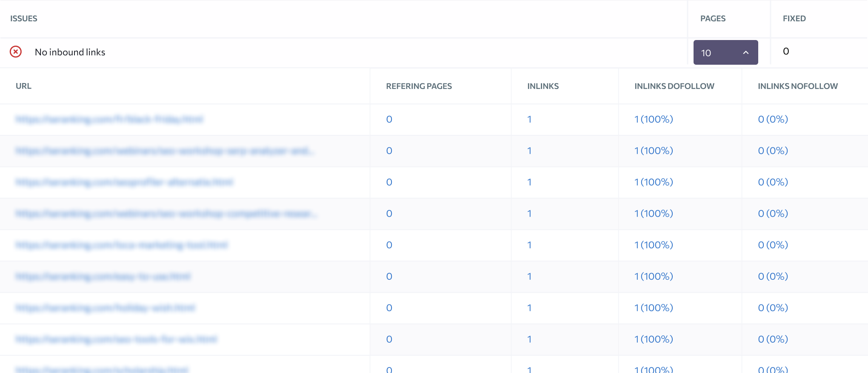Sort by the URL column header

[x=24, y=86]
